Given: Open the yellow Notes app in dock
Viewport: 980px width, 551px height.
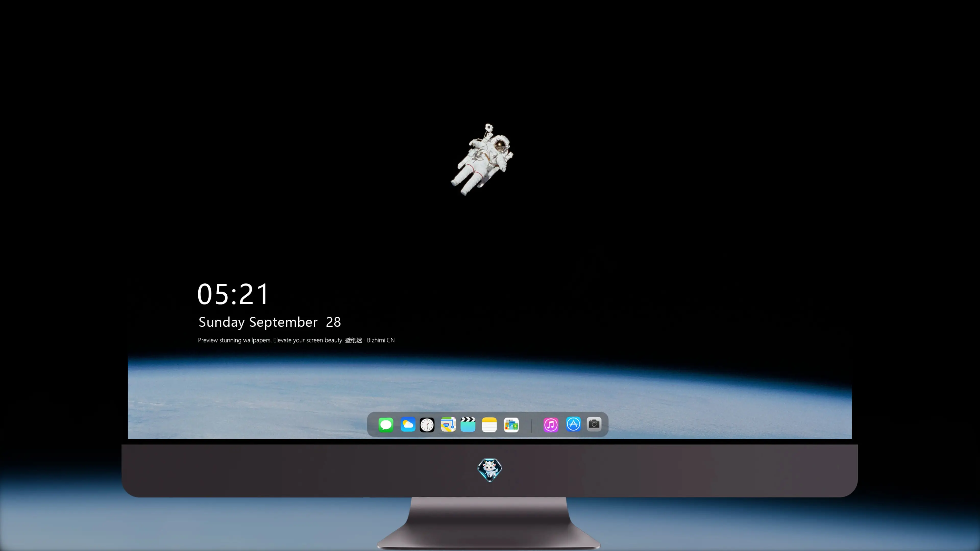Looking at the screenshot, I should 489,424.
